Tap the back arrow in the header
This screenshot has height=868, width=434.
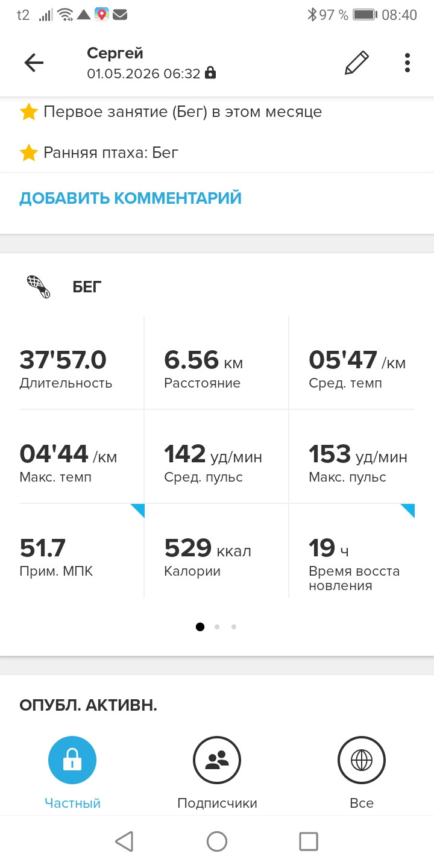tap(34, 63)
